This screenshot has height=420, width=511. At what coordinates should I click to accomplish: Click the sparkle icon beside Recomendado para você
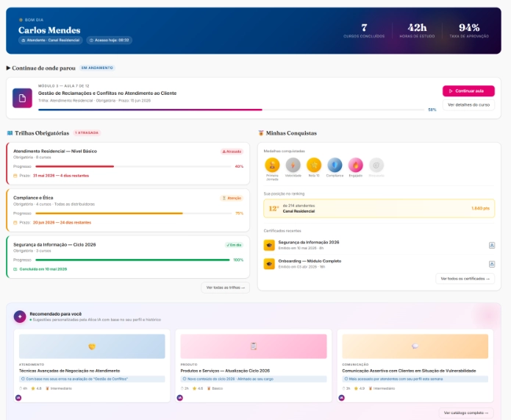point(20,316)
